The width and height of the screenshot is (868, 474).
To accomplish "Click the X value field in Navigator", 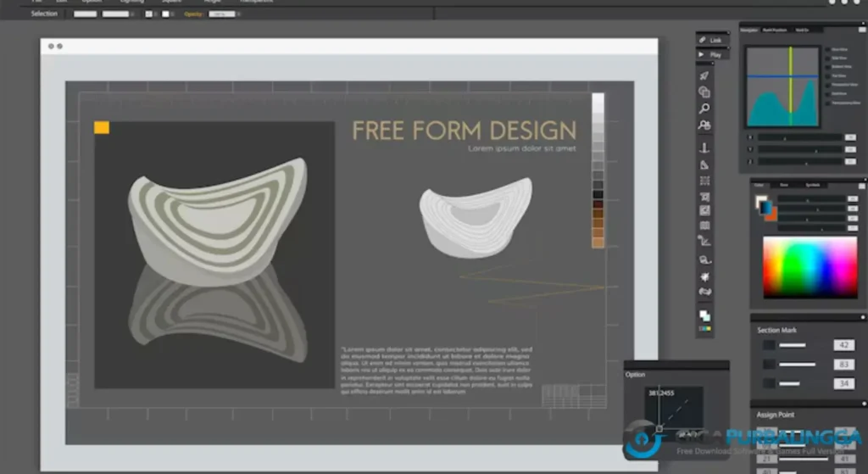I will click(x=850, y=137).
